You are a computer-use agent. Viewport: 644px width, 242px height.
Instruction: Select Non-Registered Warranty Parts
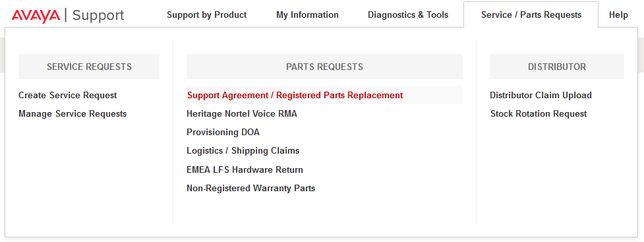point(250,188)
